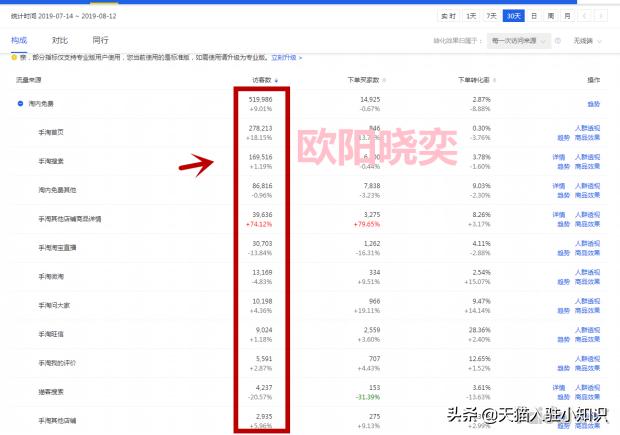Select the 实时 time range
The width and height of the screenshot is (620, 435).
448,16
